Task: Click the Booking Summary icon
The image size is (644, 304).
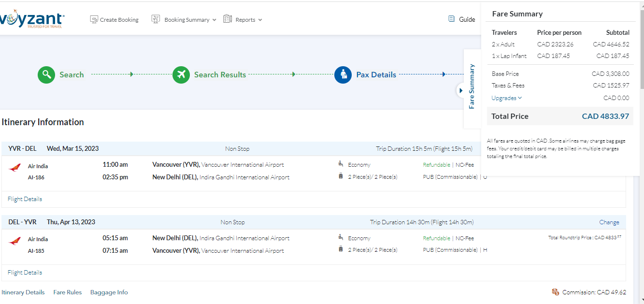Action: pos(156,19)
